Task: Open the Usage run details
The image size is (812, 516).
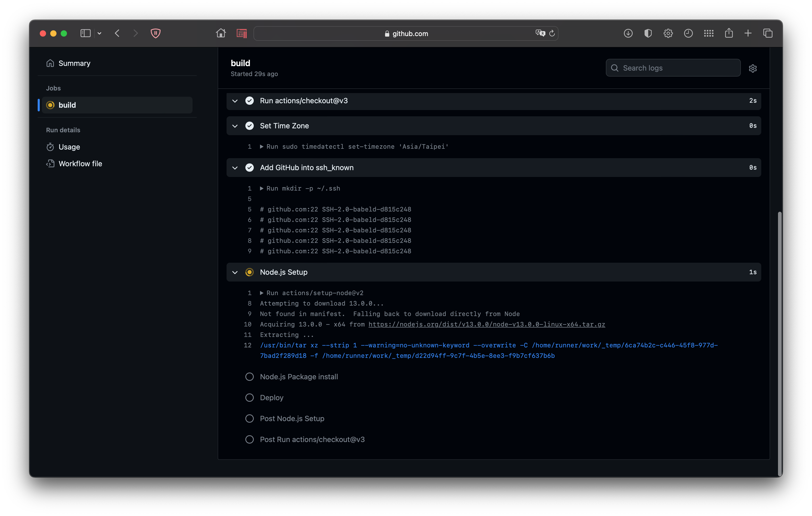Action: tap(69, 147)
